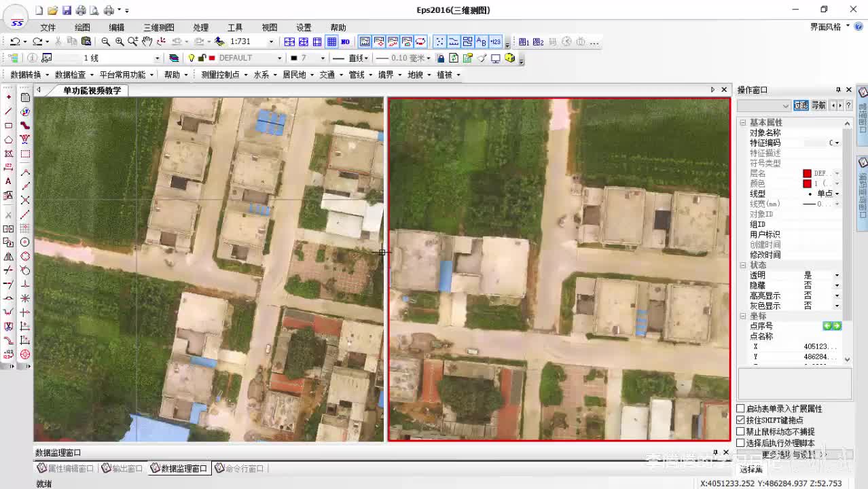The height and width of the screenshot is (489, 868).
Task: Click the red 层名 color swatch
Action: click(807, 174)
